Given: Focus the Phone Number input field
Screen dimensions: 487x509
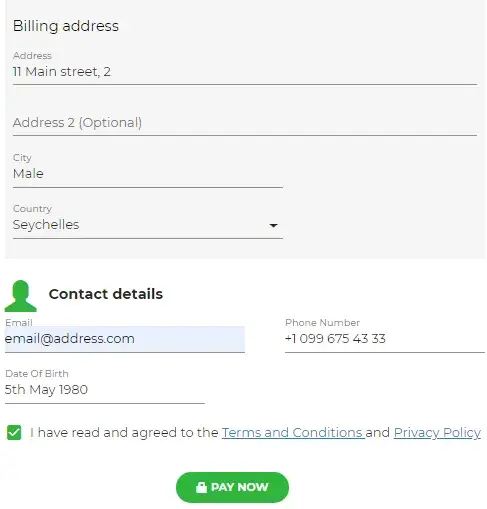Looking at the screenshot, I should tap(385, 339).
